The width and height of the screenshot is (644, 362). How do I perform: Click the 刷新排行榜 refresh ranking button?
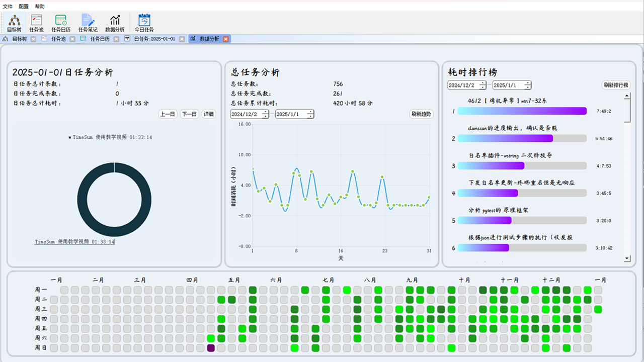[616, 85]
